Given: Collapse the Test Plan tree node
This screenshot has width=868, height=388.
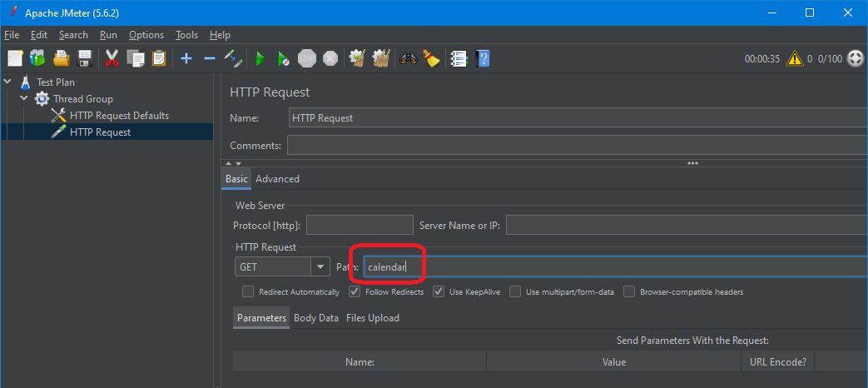Looking at the screenshot, I should tap(7, 82).
